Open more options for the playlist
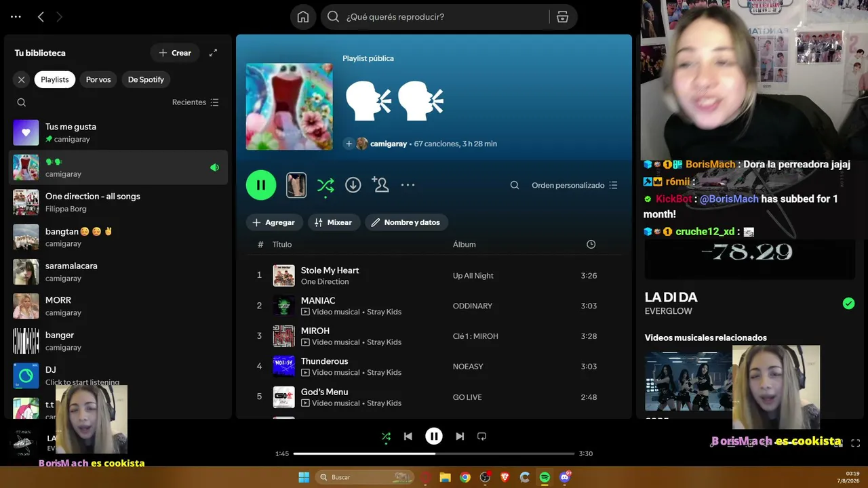 408,185
